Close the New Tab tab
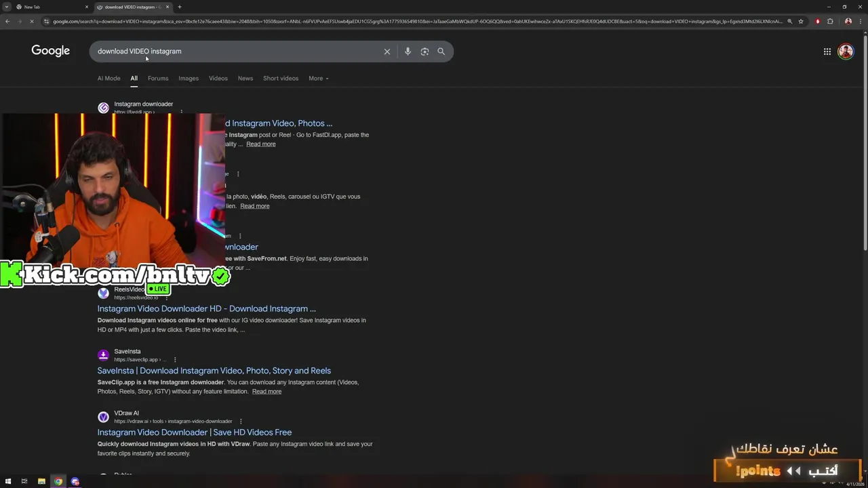The image size is (868, 488). click(x=87, y=7)
